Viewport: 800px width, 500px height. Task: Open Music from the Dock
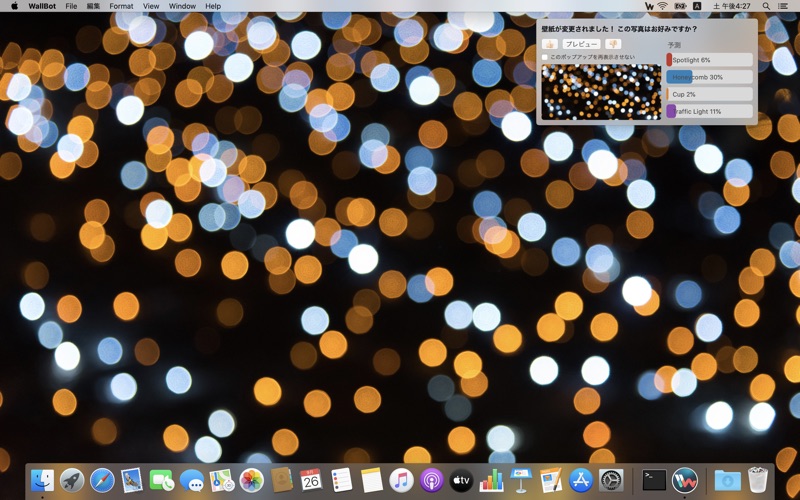402,480
